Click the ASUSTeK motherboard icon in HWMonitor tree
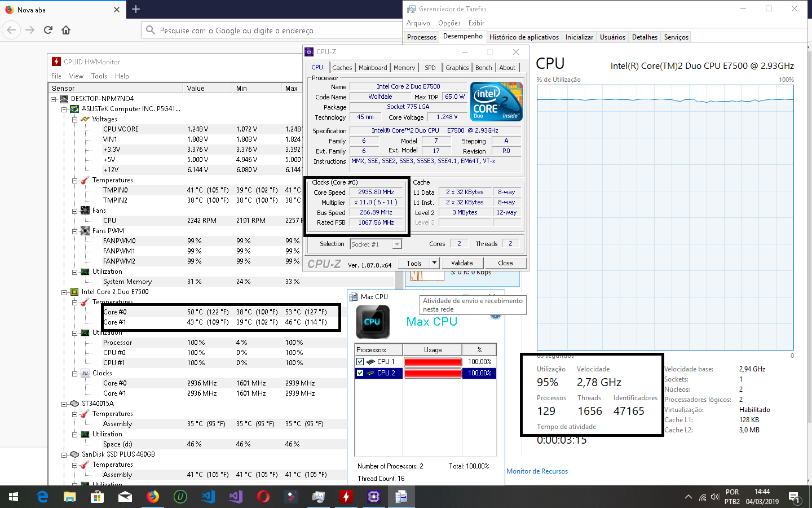 74,109
